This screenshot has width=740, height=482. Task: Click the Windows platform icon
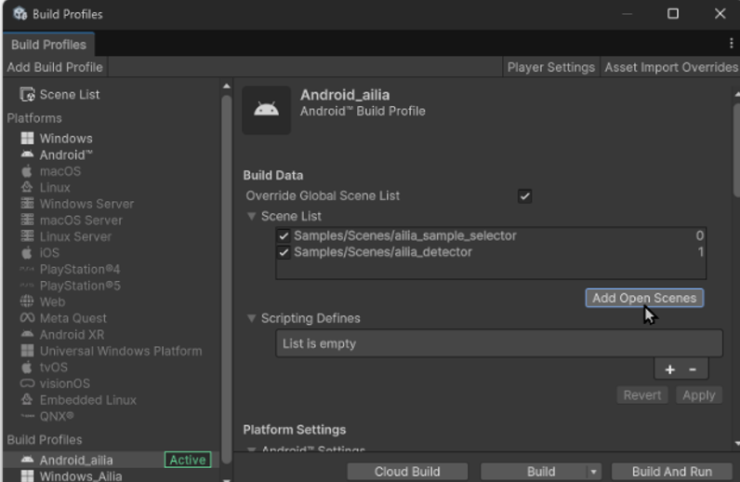[28, 139]
